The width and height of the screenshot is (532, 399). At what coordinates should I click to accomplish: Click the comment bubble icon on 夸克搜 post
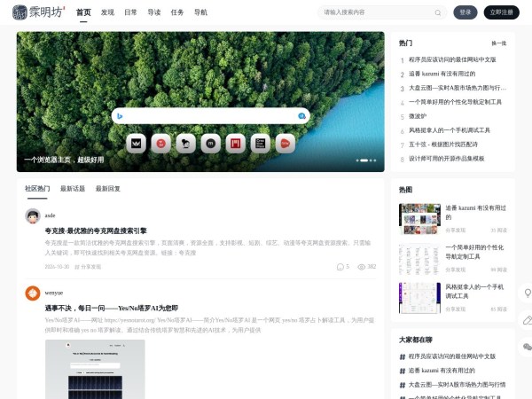click(340, 266)
